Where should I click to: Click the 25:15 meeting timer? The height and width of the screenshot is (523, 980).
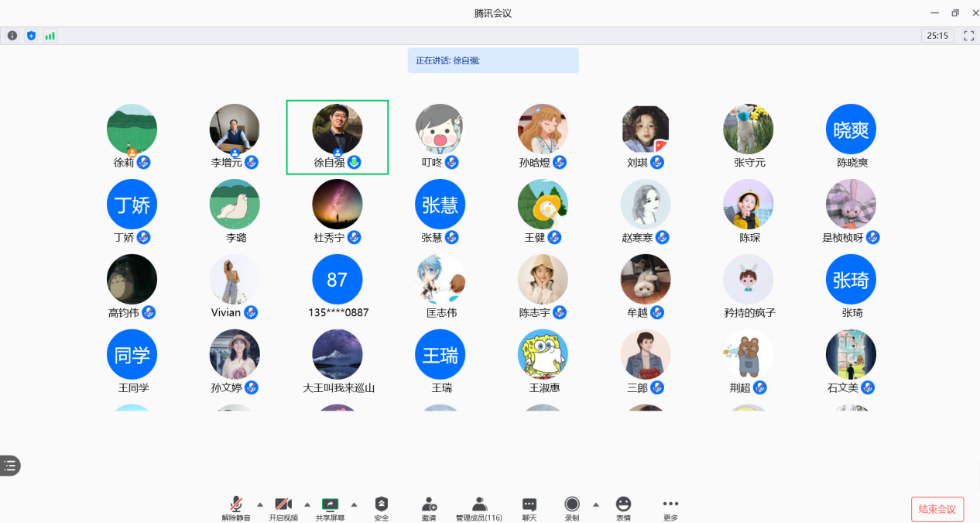[x=937, y=36]
